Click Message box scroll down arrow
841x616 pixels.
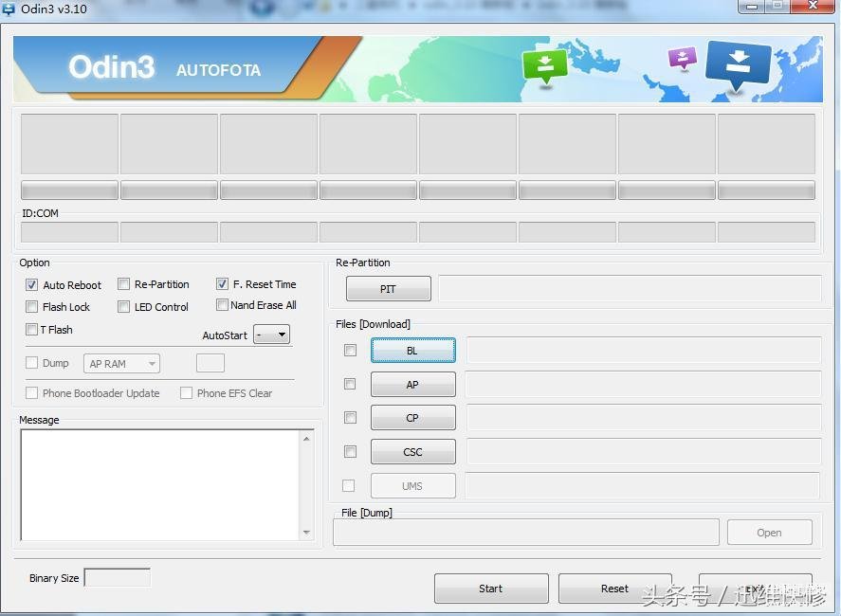pyautogui.click(x=306, y=533)
